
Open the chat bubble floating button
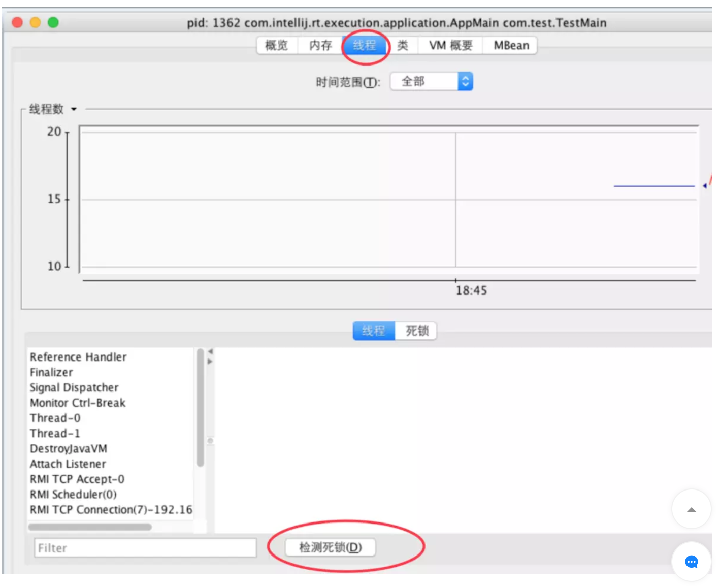coord(691,562)
